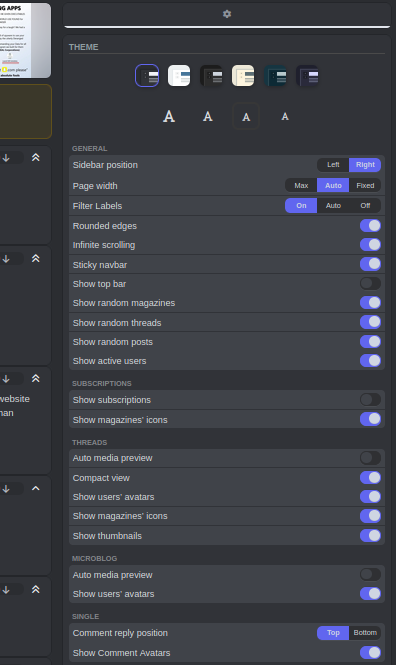
Task: Set the largest font size A icon
Action: 169,116
